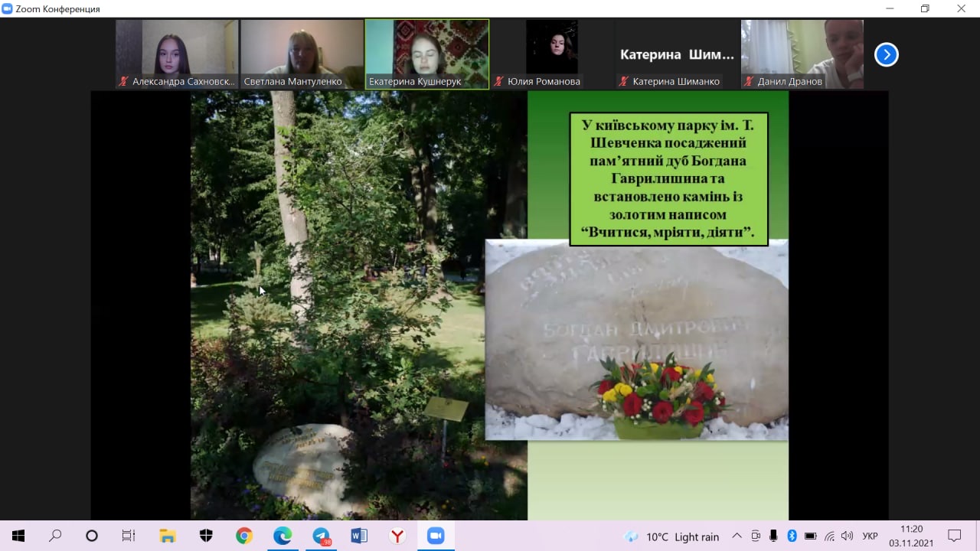This screenshot has height=551, width=980.
Task: Click the microphone tray icon
Action: pyautogui.click(x=774, y=536)
